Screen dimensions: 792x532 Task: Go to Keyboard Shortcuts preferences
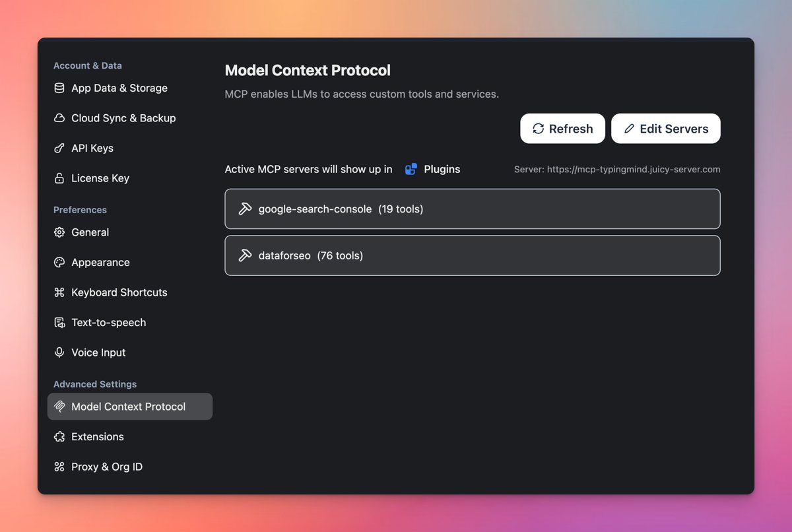click(x=119, y=292)
